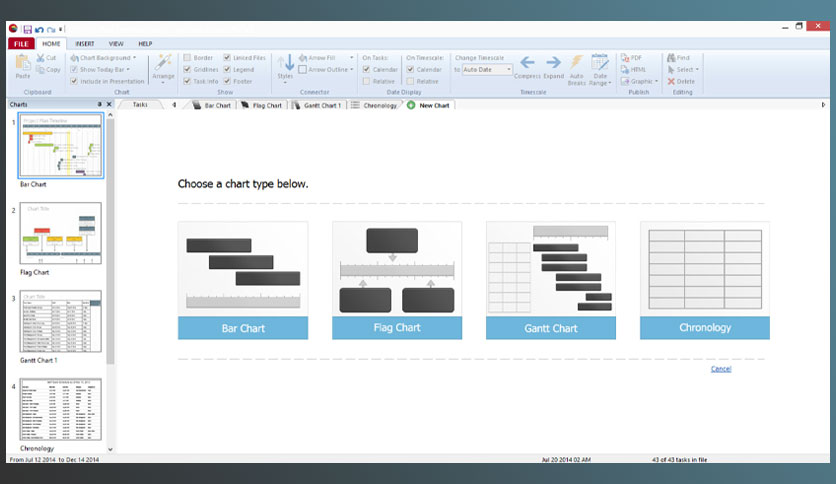Pin the Charts panel
This screenshot has height=484, width=836.
click(99, 104)
